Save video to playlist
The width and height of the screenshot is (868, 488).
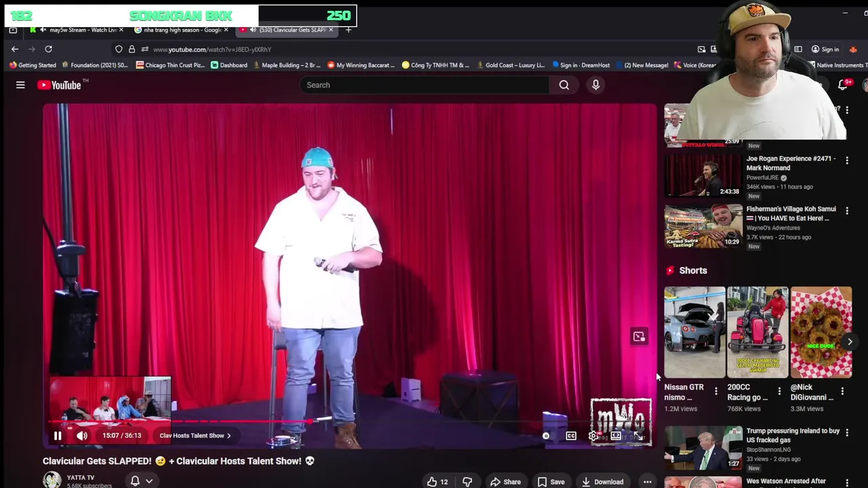coord(551,482)
